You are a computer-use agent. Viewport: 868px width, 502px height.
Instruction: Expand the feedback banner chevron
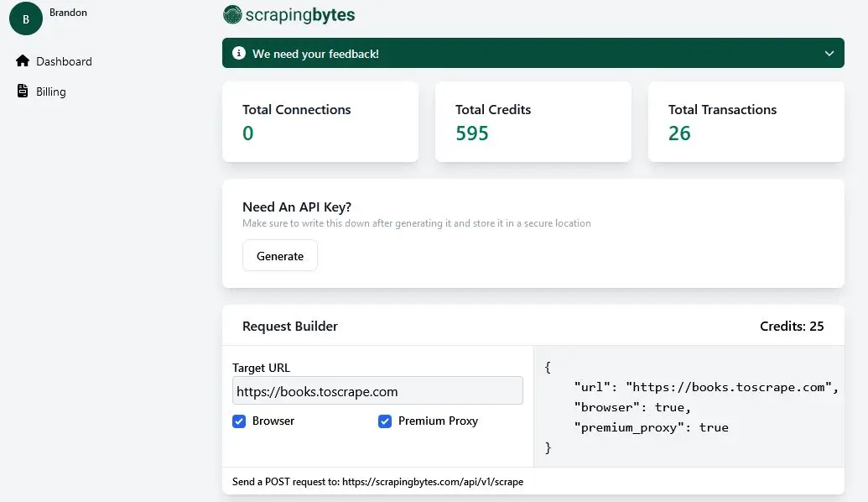(x=829, y=54)
